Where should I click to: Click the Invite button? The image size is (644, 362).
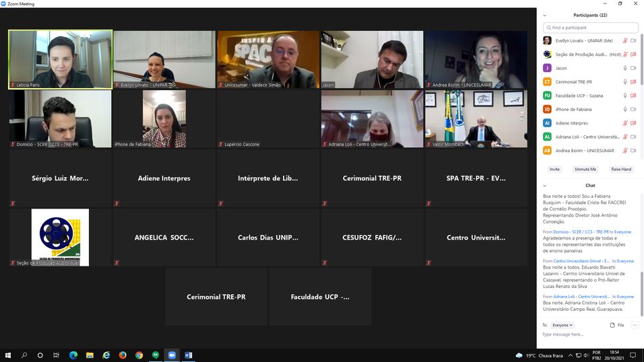554,169
